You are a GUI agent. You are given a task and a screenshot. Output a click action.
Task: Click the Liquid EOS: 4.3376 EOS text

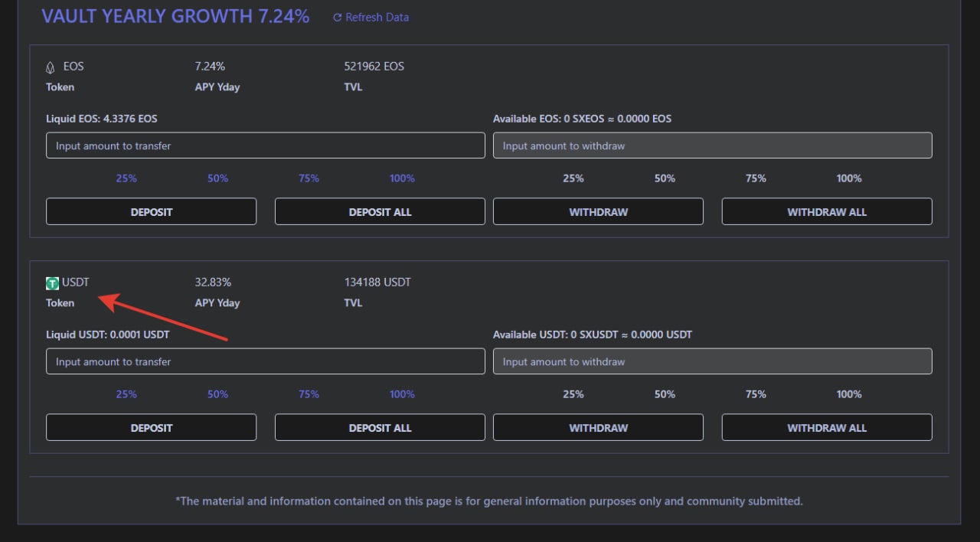(102, 119)
